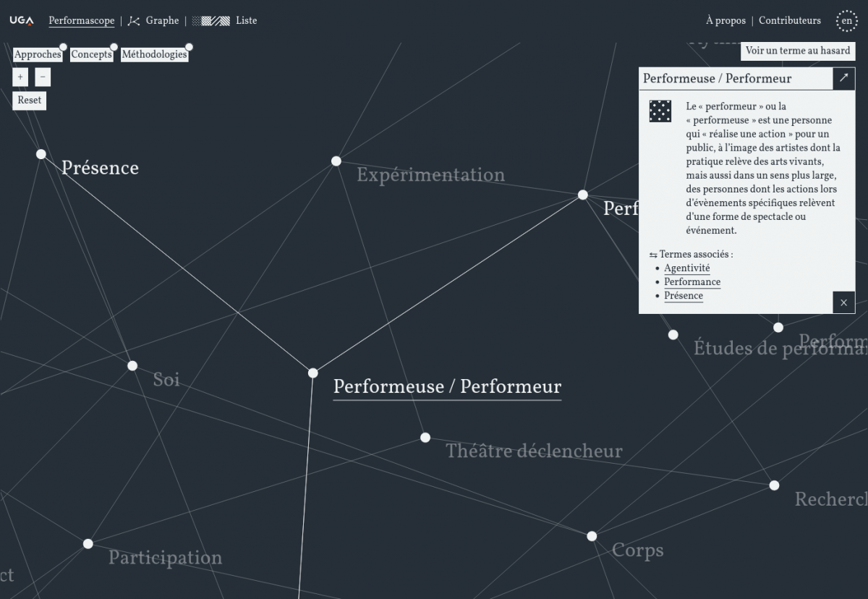Switch language to English via 'en' icon

(x=846, y=21)
